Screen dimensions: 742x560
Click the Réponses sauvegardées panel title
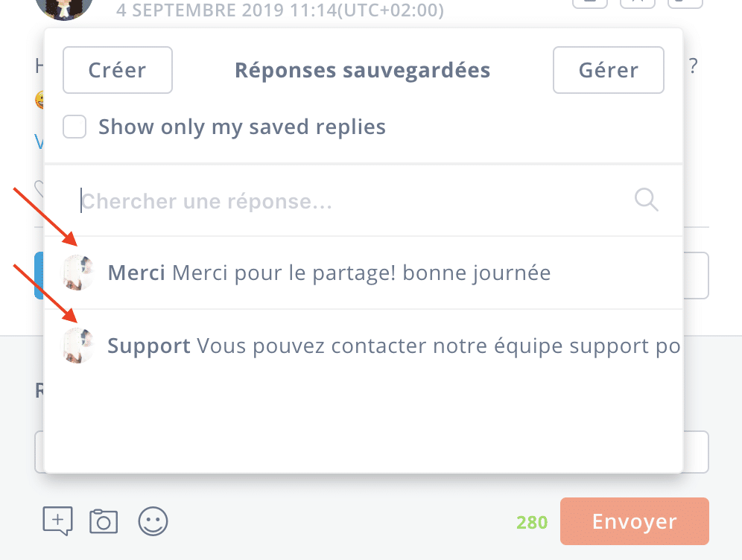tap(363, 71)
